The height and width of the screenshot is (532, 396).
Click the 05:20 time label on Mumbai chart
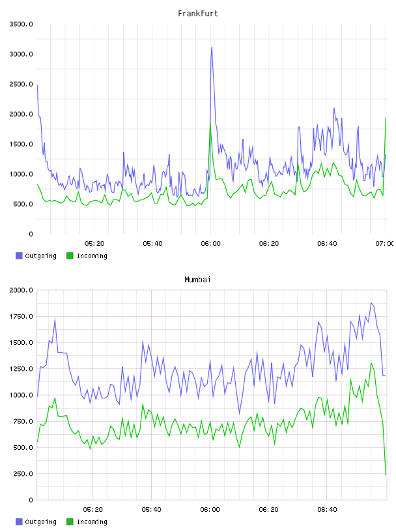pos(93,510)
